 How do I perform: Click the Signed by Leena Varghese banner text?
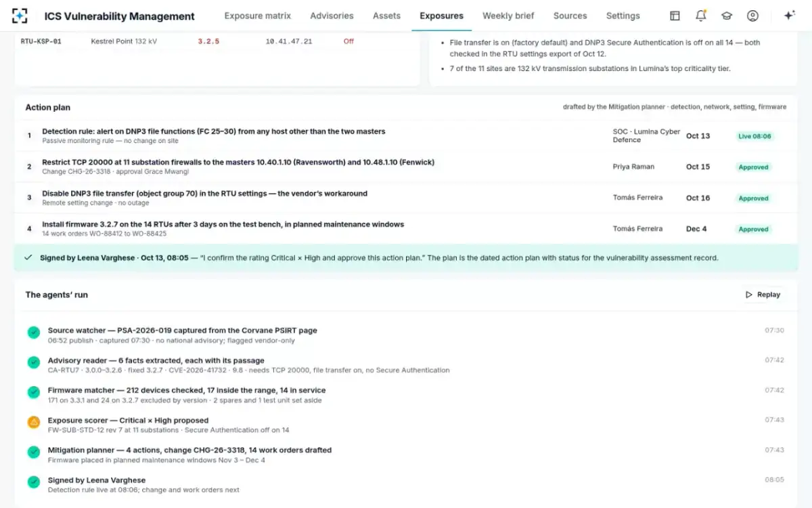tap(379, 257)
